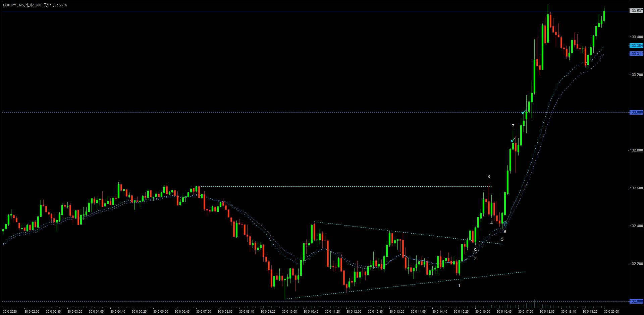Click the chart text label 4
This screenshot has width=644, height=315.
491,223
